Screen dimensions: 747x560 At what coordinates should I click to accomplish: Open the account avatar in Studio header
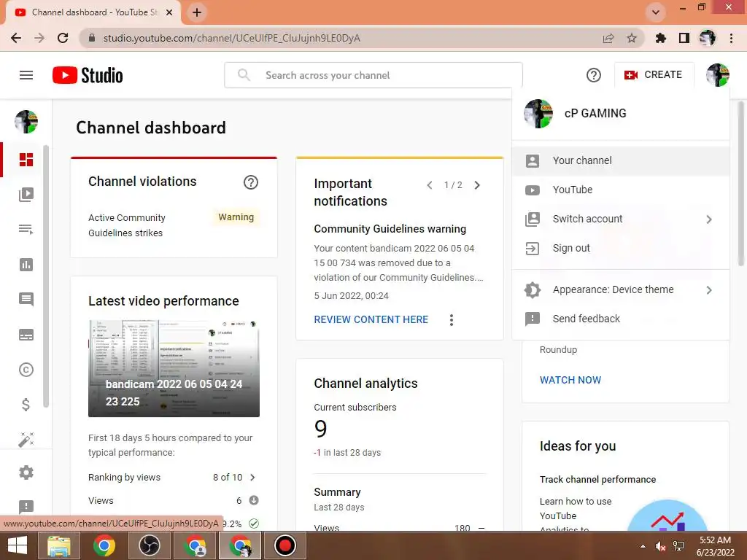pyautogui.click(x=718, y=75)
